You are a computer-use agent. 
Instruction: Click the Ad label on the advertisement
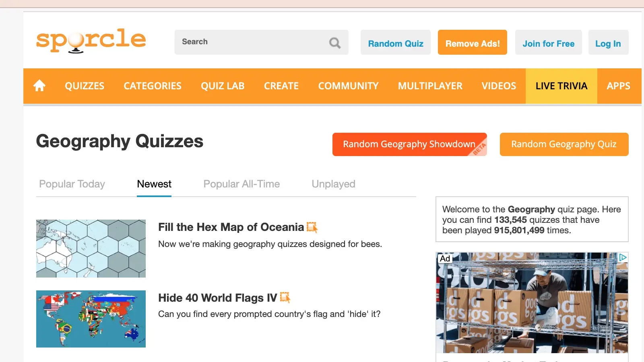[445, 259]
